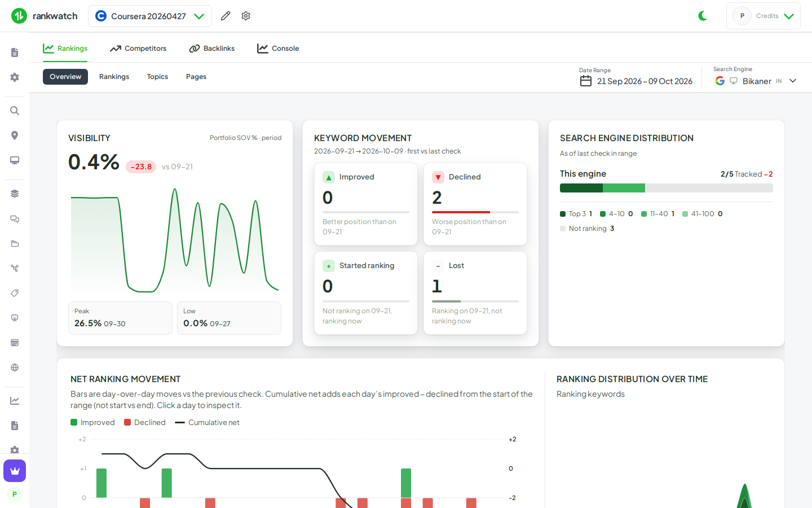
Task: Click the red -23.8 change badge
Action: click(x=141, y=167)
